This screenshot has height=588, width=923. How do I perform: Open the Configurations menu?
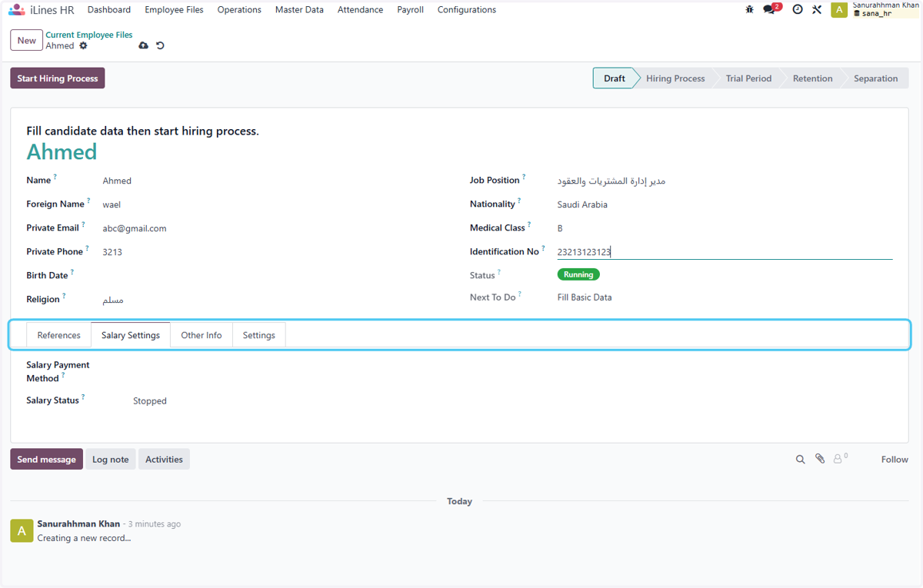pyautogui.click(x=467, y=10)
